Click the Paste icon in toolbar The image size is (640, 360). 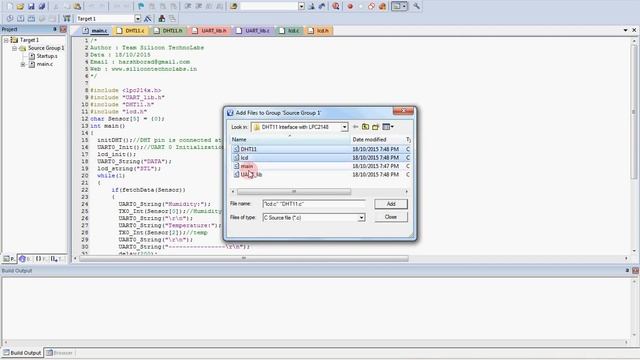[77, 6]
